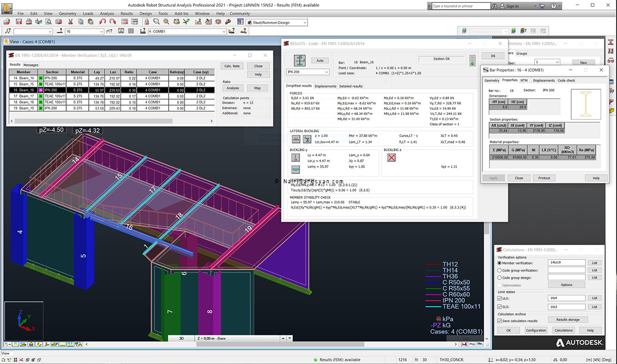The width and height of the screenshot is (617, 364).
Task: Click the Printout button in Bar Properties
Action: click(544, 178)
